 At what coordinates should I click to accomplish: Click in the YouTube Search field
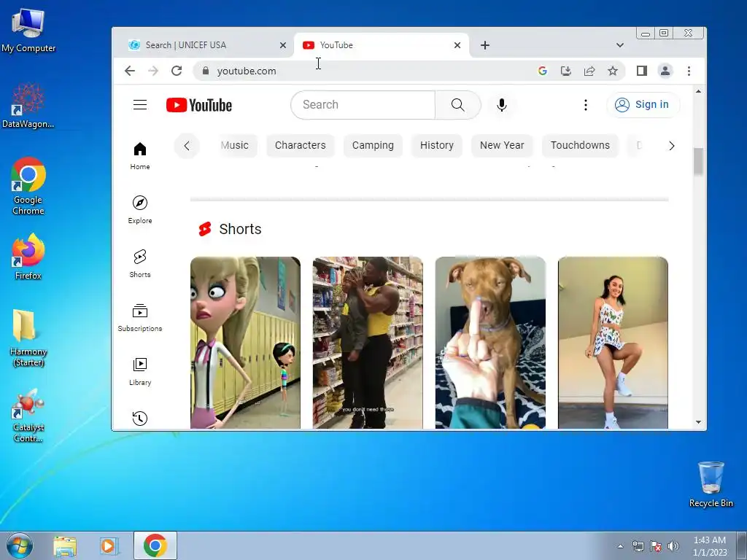pos(363,105)
